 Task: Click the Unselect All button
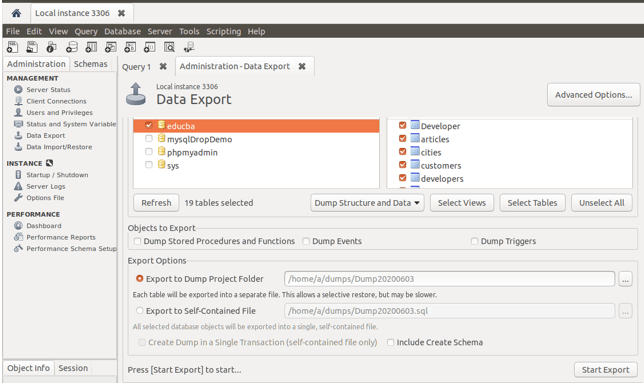[602, 203]
